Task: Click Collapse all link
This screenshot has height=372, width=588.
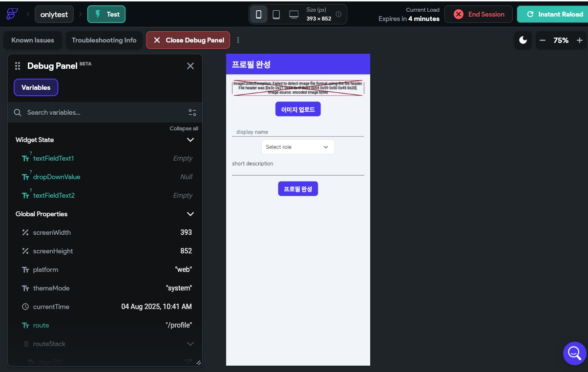Action: click(184, 128)
